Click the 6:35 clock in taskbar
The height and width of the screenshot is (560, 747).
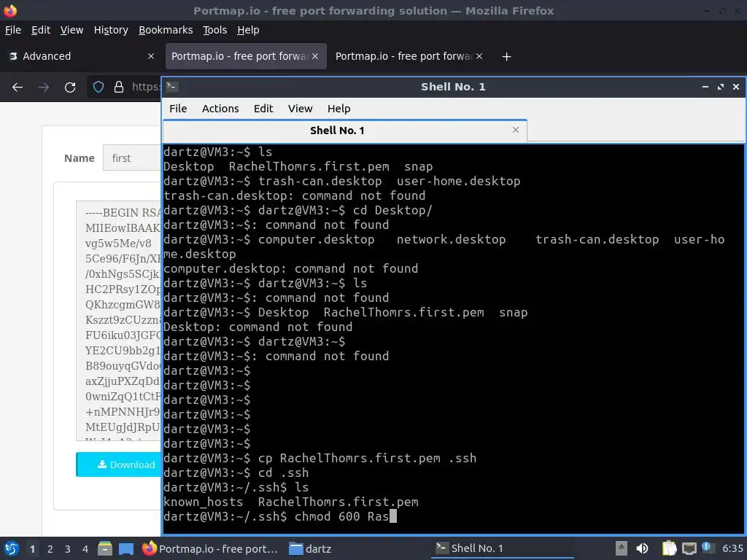[732, 548]
